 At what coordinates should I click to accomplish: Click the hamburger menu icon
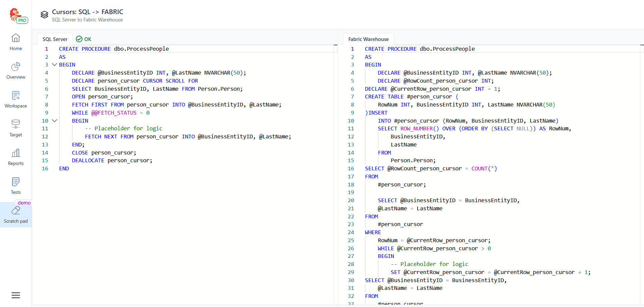tap(16, 295)
